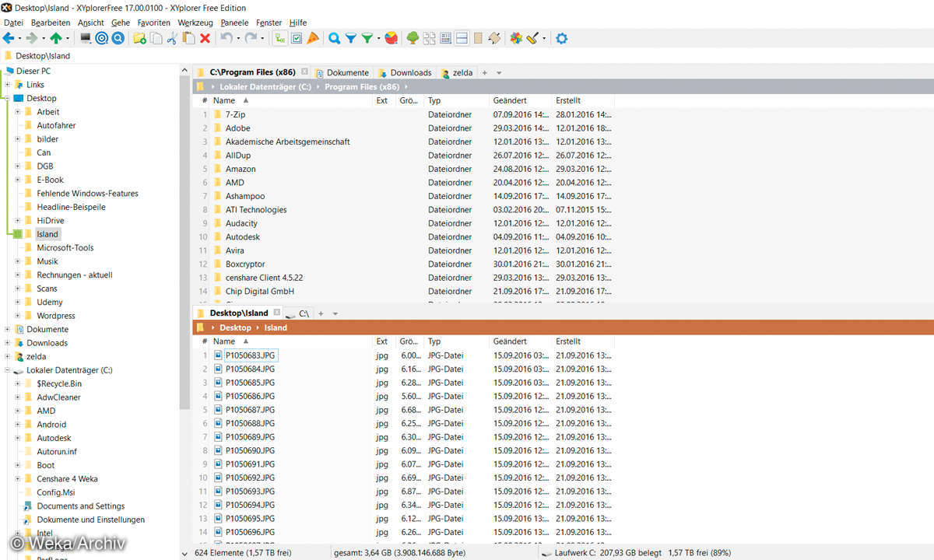Image resolution: width=934 pixels, height=560 pixels.
Task: Undo the last action via toolbar
Action: pyautogui.click(x=226, y=38)
